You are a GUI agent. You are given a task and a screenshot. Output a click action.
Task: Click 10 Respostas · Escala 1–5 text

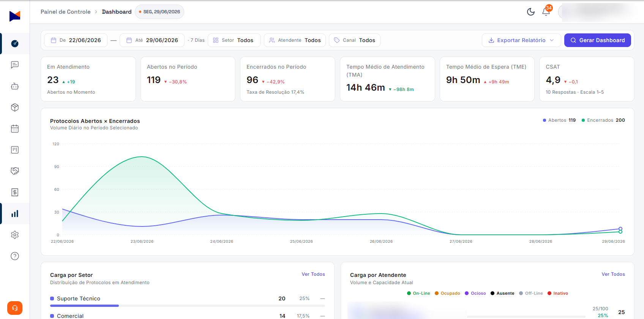[575, 92]
